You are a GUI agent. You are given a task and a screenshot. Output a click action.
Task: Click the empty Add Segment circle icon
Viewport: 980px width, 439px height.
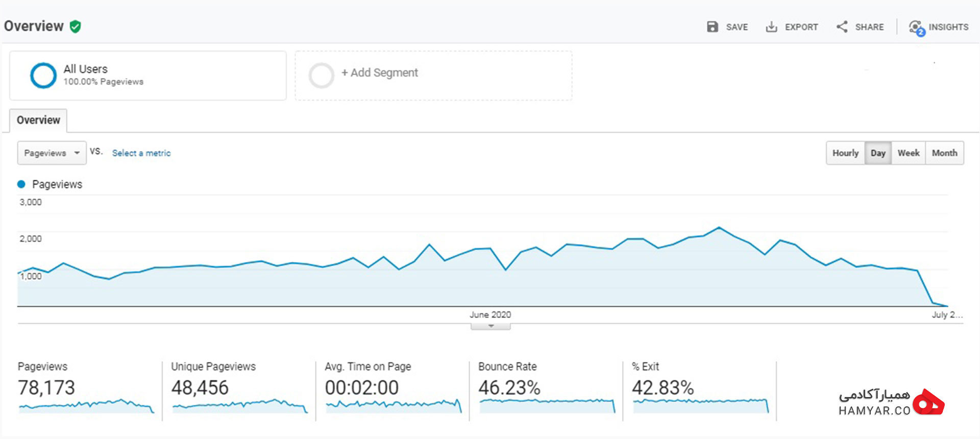[x=322, y=75]
